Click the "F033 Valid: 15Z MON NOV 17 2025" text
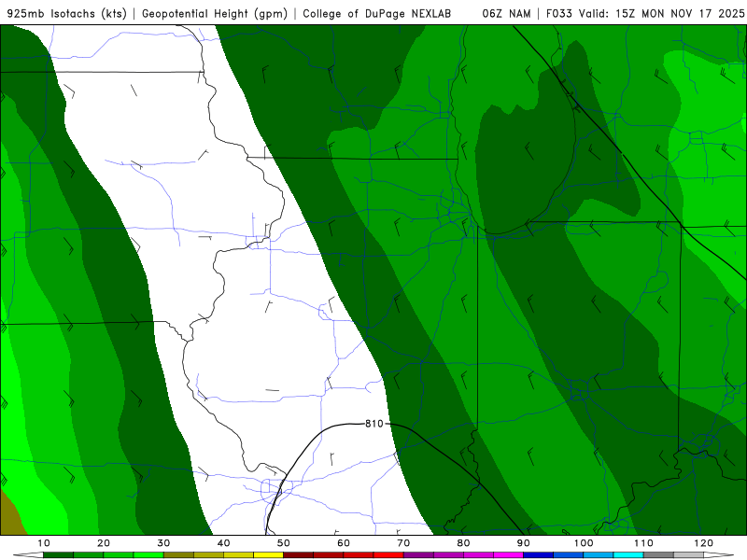 pyautogui.click(x=645, y=13)
